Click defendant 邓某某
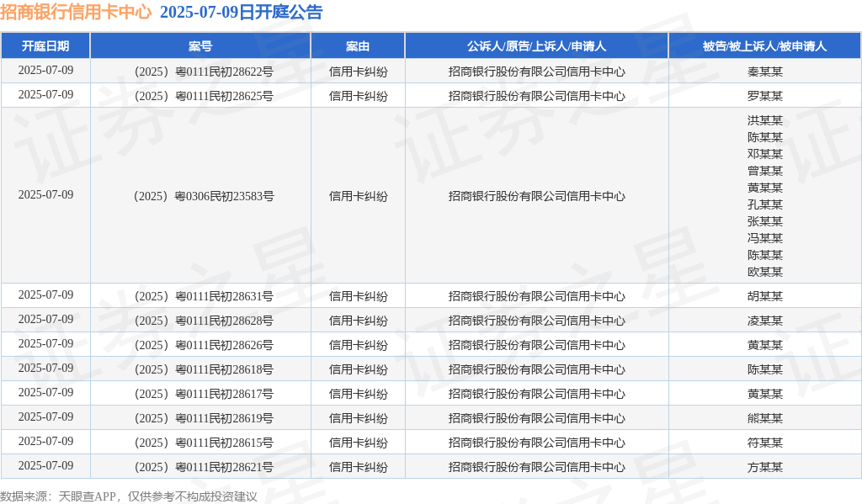 pos(764,154)
